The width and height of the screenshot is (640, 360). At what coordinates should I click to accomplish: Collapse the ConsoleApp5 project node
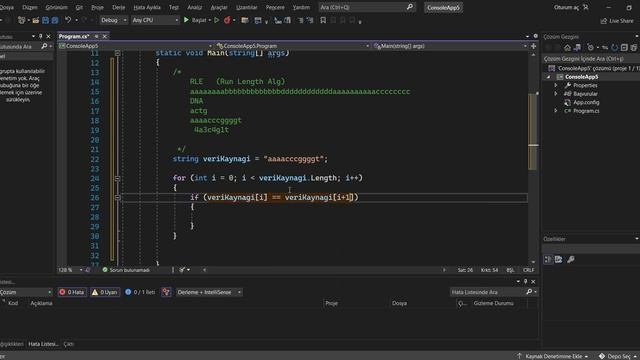click(x=549, y=77)
